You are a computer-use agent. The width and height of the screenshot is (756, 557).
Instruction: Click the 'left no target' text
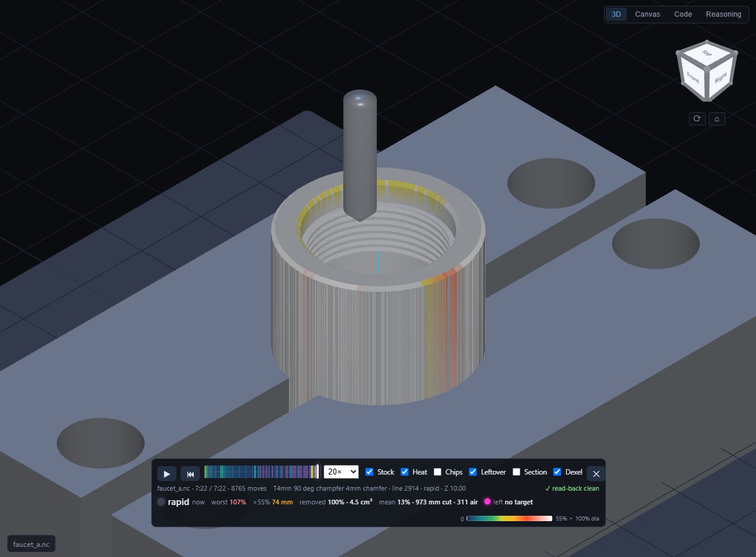(513, 502)
